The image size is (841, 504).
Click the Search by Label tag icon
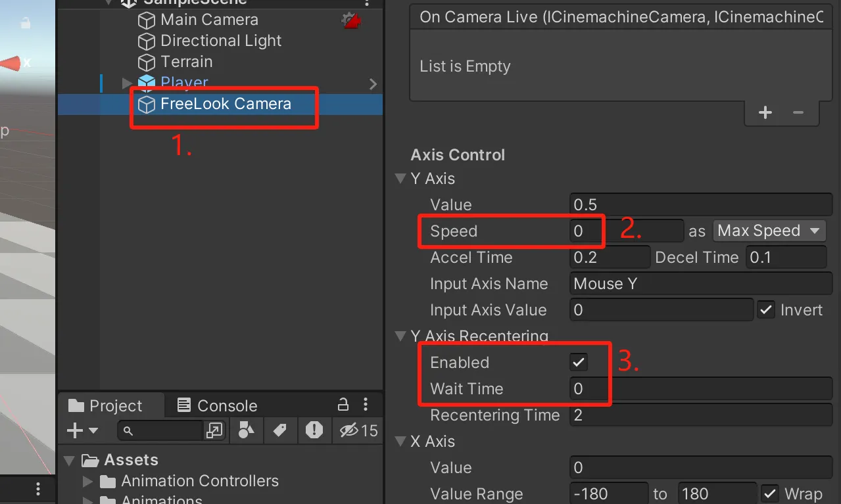coord(279,430)
